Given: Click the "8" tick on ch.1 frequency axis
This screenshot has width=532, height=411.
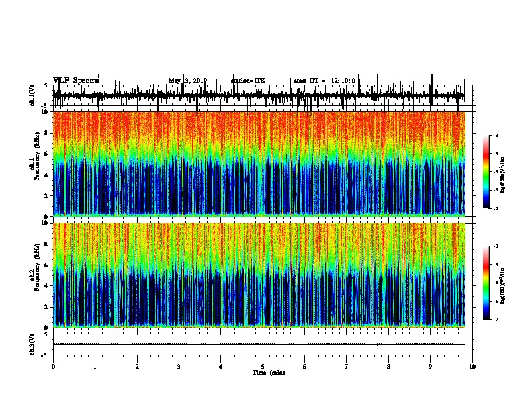Looking at the screenshot, I should [x=48, y=133].
